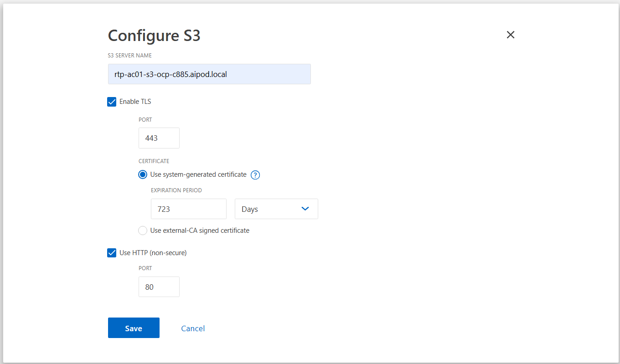Click the rtp-ac01-s3-ocp-c885.aipod.local server name
The image size is (620, 364).
tap(170, 74)
